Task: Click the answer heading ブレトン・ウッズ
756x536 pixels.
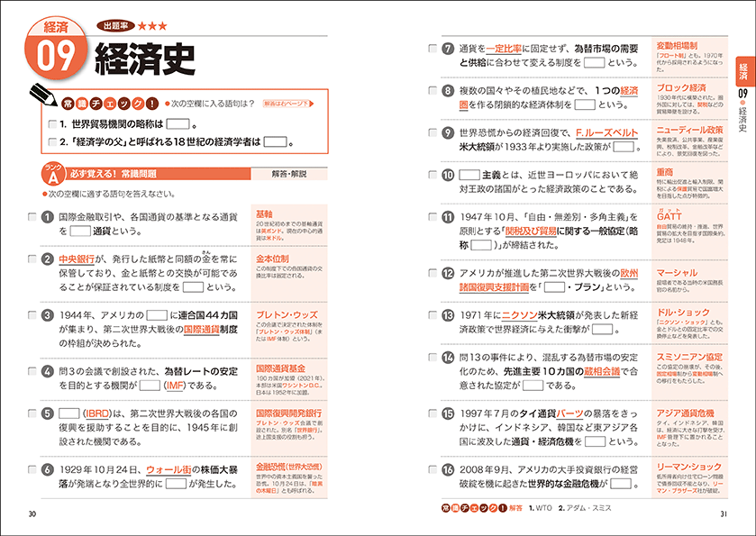Action: pos(287,314)
